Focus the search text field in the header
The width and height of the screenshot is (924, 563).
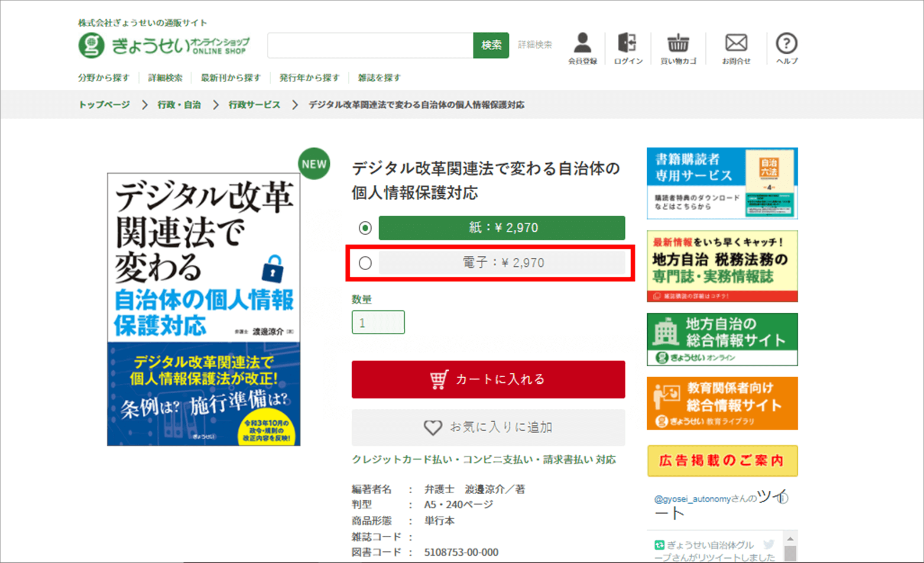pyautogui.click(x=370, y=45)
